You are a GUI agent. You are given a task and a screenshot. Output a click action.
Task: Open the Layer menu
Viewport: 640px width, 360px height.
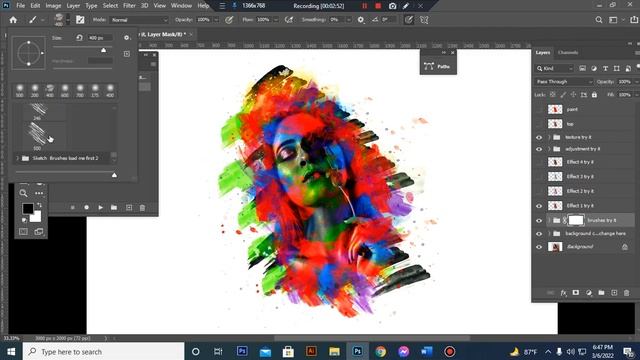(x=73, y=6)
